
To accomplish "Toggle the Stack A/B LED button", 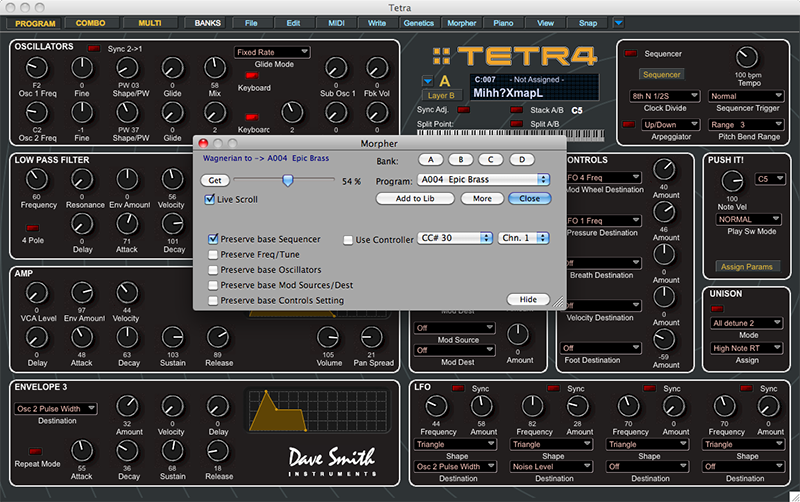I will (x=515, y=109).
